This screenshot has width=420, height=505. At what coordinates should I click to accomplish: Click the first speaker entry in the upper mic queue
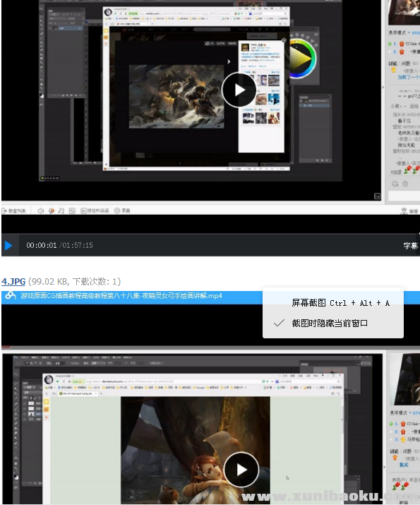pos(404,44)
